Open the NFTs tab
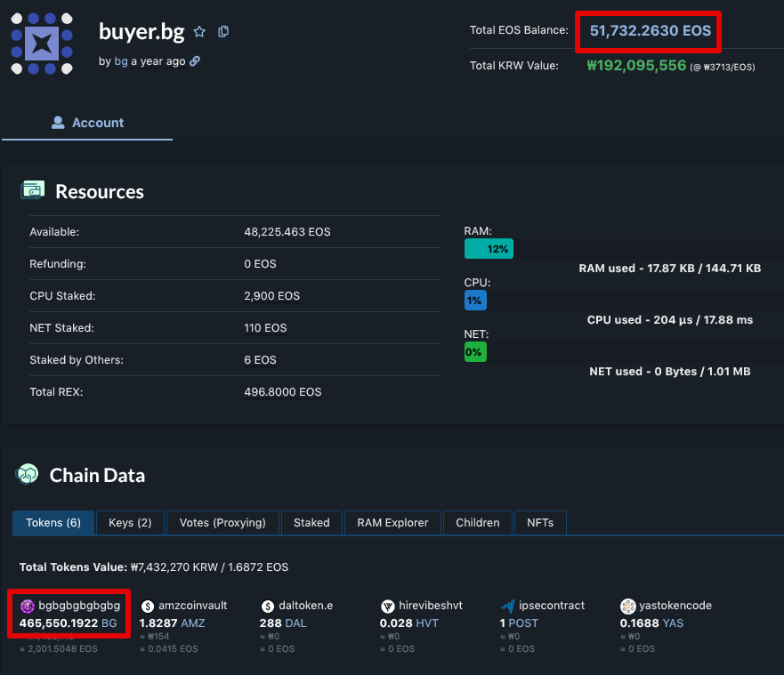This screenshot has height=675, width=784. point(540,523)
